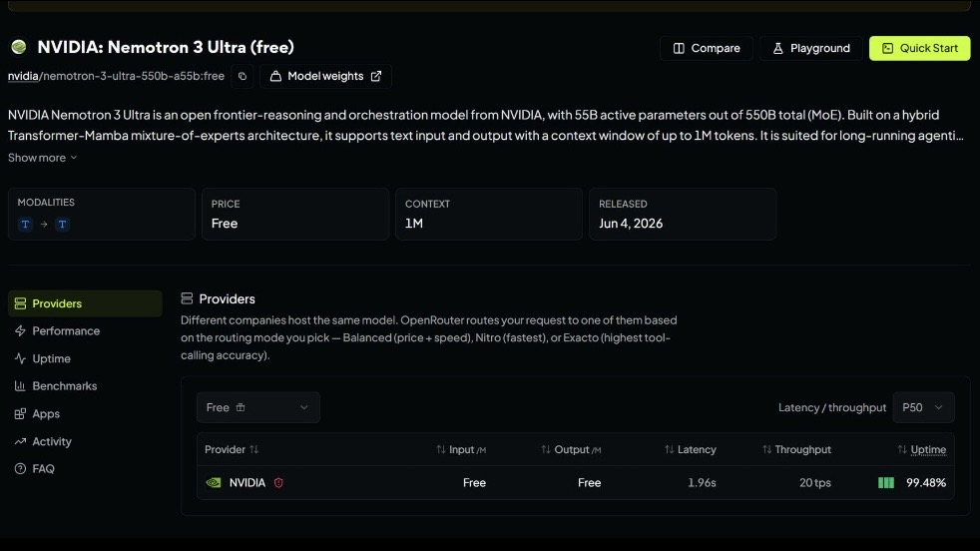Click the lock icon on Model weights
The image size is (980, 551).
(275, 76)
